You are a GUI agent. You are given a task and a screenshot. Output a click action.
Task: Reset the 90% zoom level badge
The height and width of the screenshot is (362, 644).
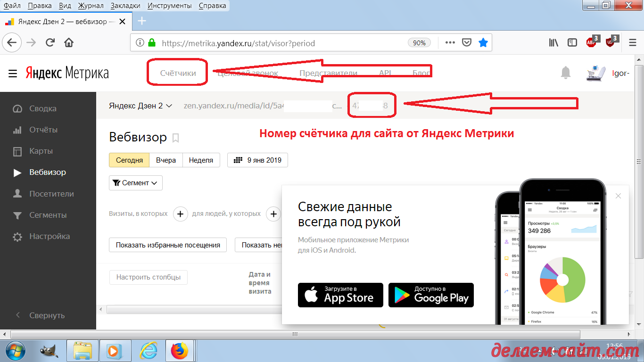[419, 43]
